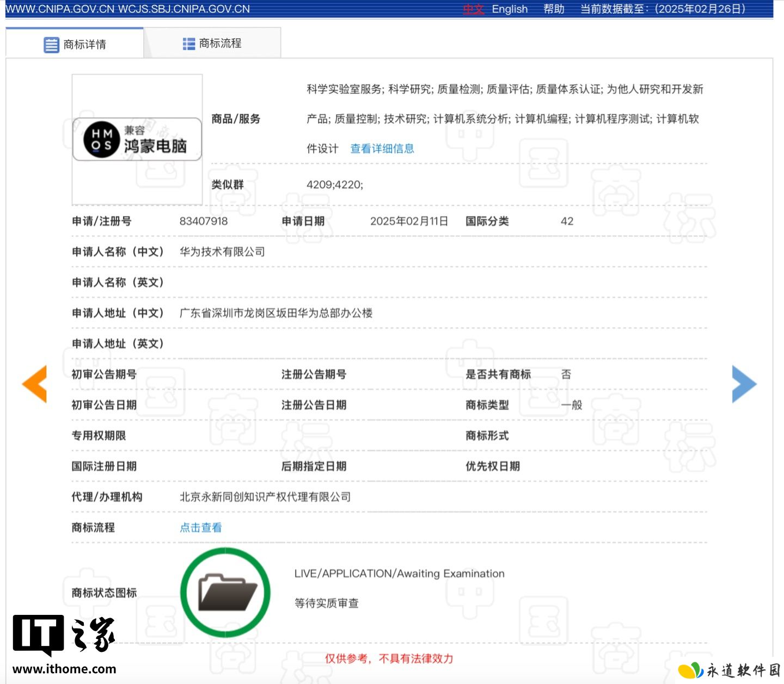The height and width of the screenshot is (684, 784).
Task: Click the green folder trademark status icon
Action: 225,593
